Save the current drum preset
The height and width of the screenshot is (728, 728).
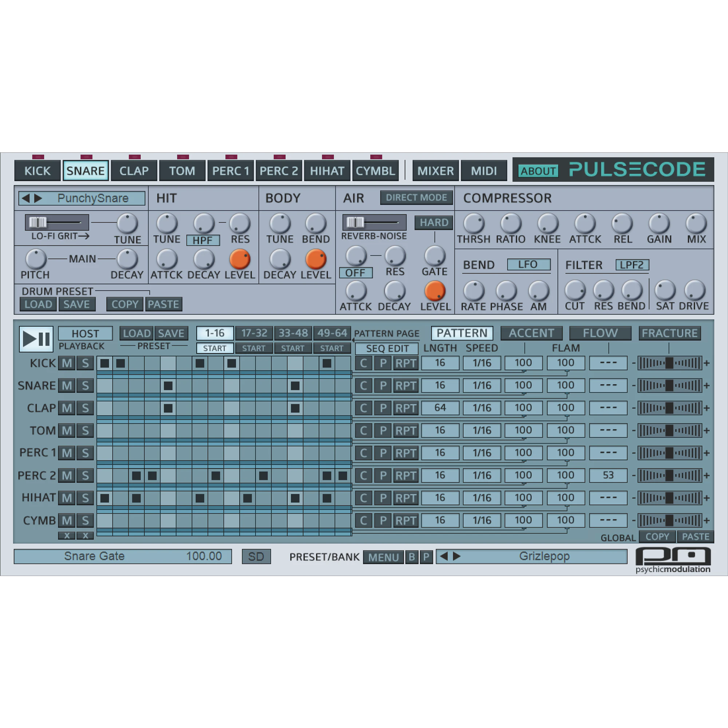tap(78, 304)
